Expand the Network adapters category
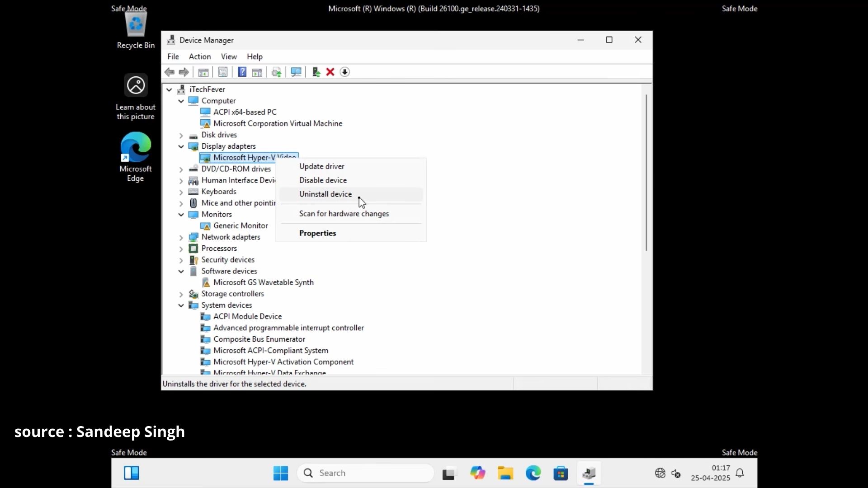The height and width of the screenshot is (488, 868). [x=181, y=237]
